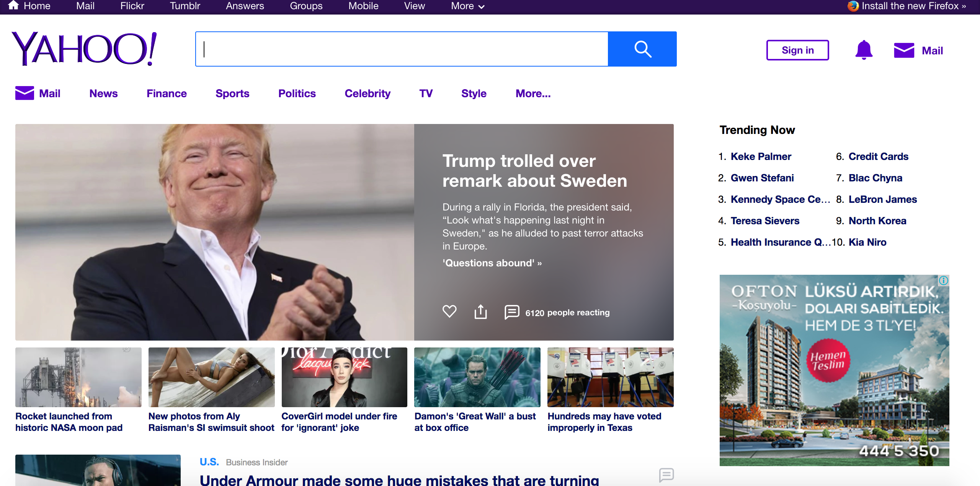980x486 pixels.
Task: Click Install the new Firefox link
Action: 913,6
